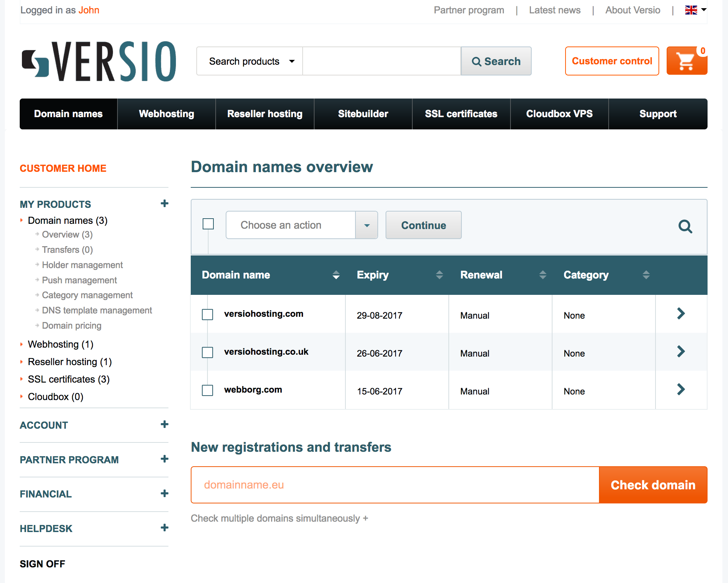Click the webborg.com domain name

point(253,390)
